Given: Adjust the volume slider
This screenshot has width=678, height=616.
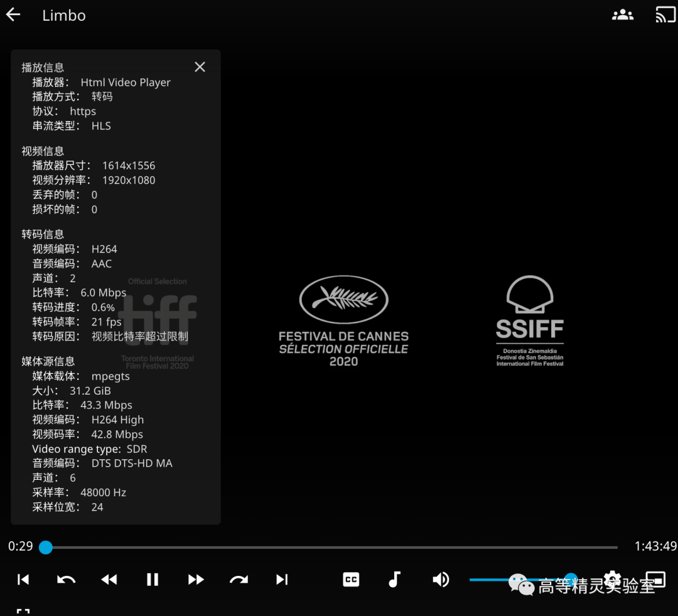Looking at the screenshot, I should tap(523, 580).
